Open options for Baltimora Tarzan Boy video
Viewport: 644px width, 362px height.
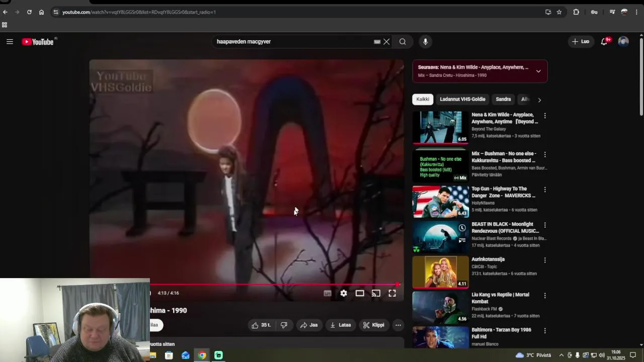pos(544,331)
